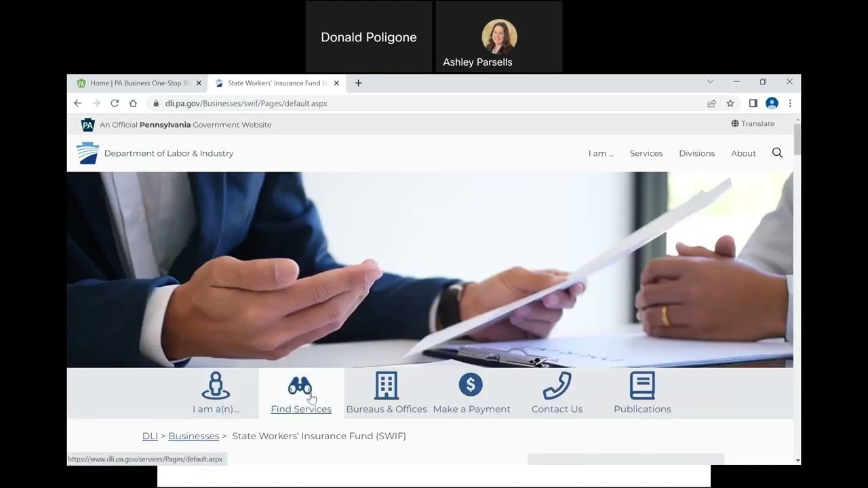This screenshot has height=488, width=868.
Task: Share this page using the share icon
Action: (x=711, y=103)
